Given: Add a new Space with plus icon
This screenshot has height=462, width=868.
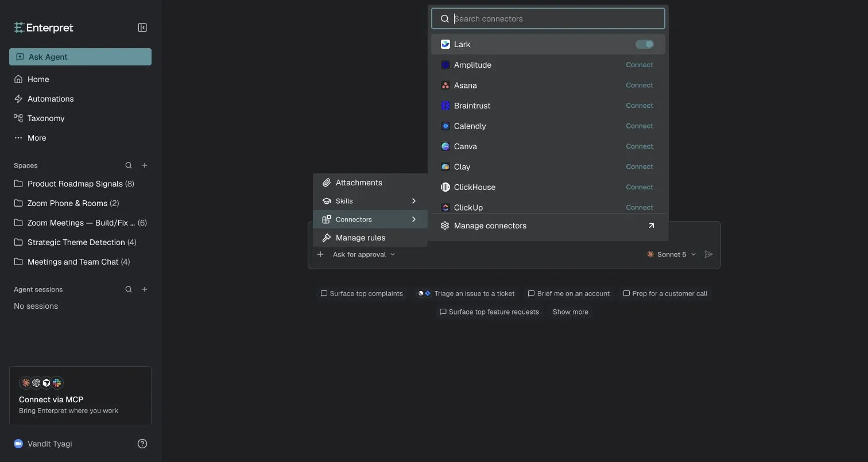Looking at the screenshot, I should click(x=145, y=165).
